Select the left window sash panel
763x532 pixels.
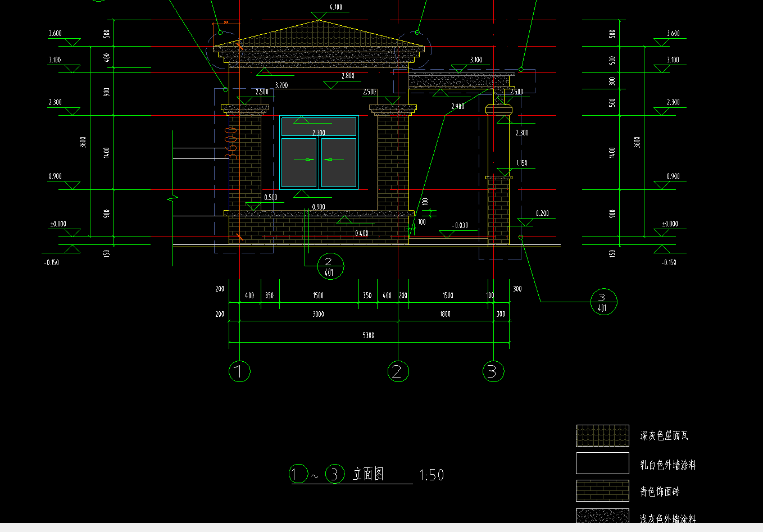(299, 162)
